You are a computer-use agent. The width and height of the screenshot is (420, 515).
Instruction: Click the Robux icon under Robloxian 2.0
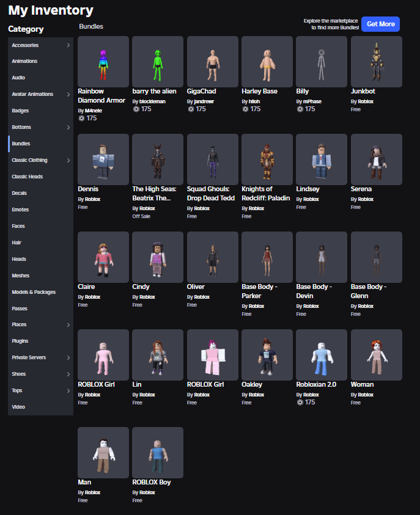pos(300,403)
